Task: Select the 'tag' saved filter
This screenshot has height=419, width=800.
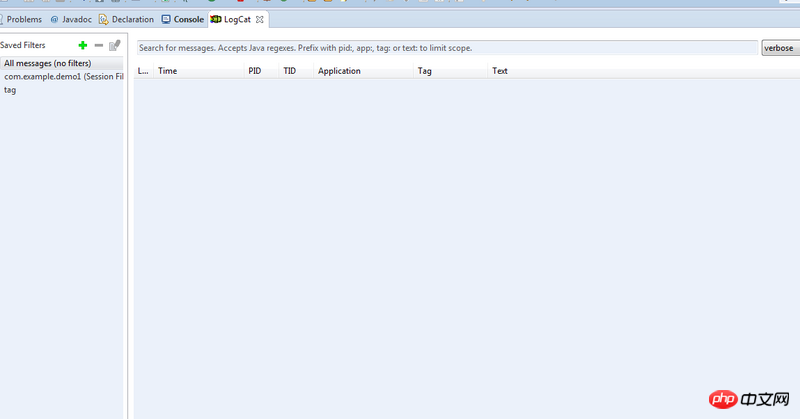Action: pyautogui.click(x=62, y=90)
